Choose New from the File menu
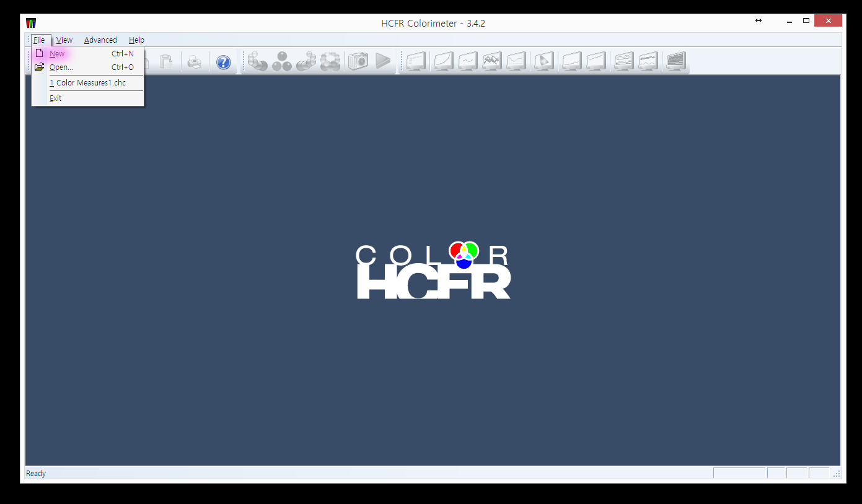Viewport: 862px width, 504px height. click(88, 54)
